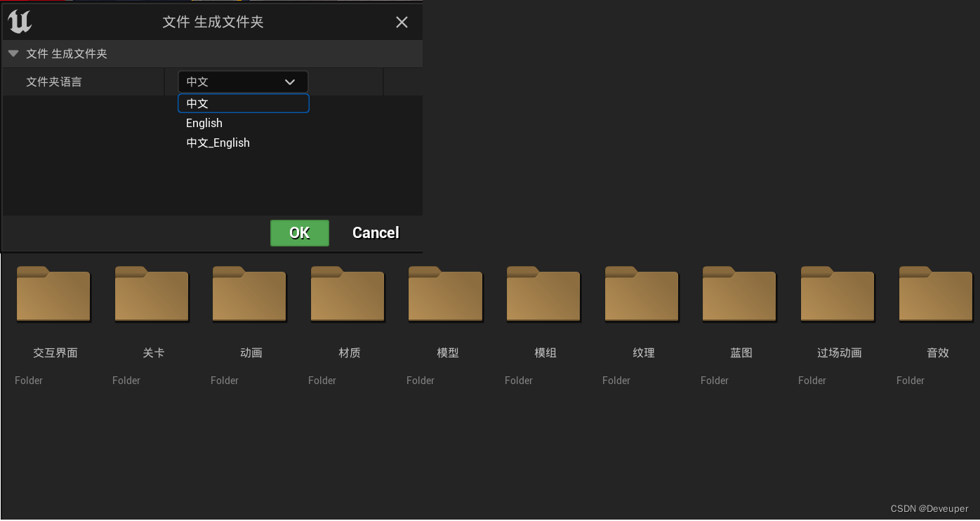This screenshot has height=521, width=980.
Task: Click the 材质 folder name text
Action: click(x=350, y=353)
